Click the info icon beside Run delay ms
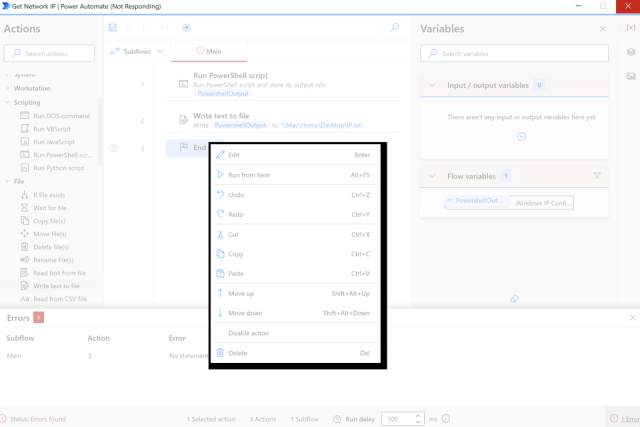 pos(446,419)
